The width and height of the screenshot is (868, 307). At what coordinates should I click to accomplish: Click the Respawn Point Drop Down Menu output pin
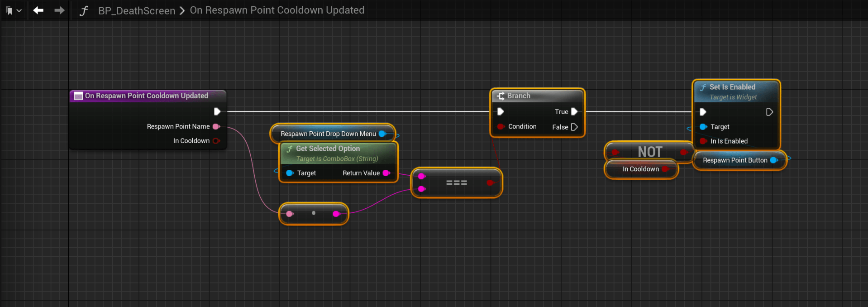tap(382, 134)
